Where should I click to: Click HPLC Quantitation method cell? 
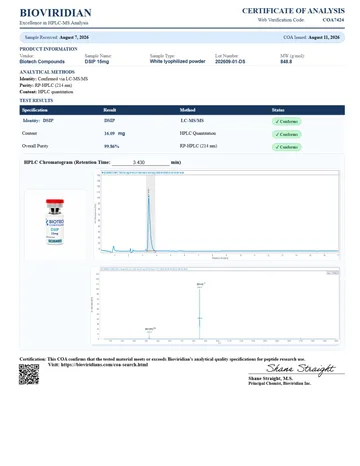point(198,133)
